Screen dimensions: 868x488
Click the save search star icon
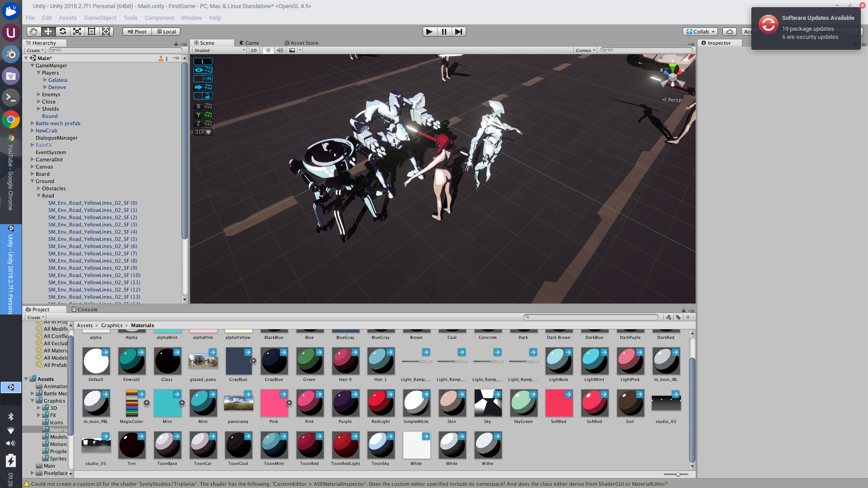pyautogui.click(x=688, y=317)
